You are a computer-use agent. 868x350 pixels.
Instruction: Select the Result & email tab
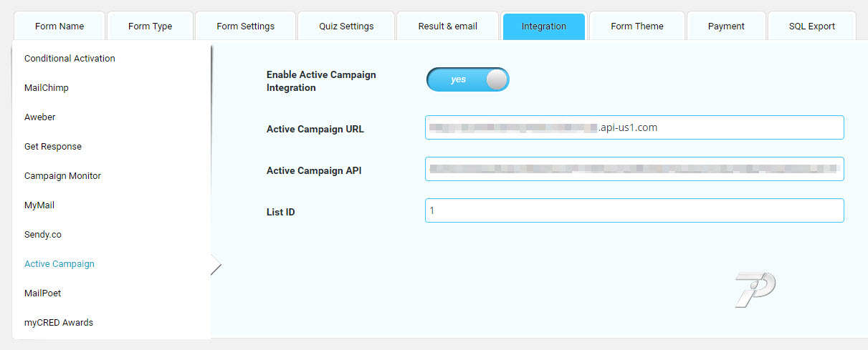[447, 26]
